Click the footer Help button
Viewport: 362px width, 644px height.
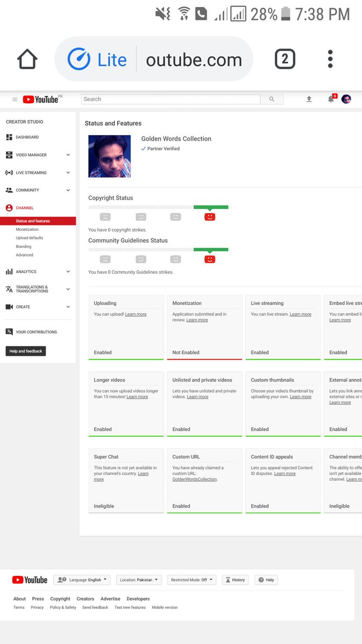point(267,580)
